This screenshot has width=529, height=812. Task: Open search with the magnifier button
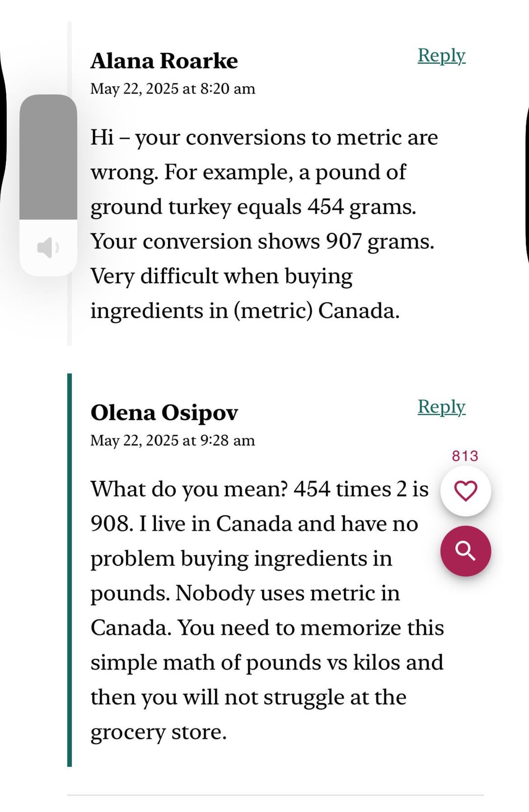[x=465, y=551]
